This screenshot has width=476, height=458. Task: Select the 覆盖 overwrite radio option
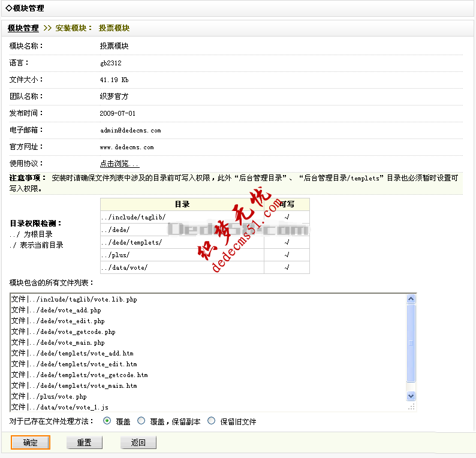(x=107, y=421)
